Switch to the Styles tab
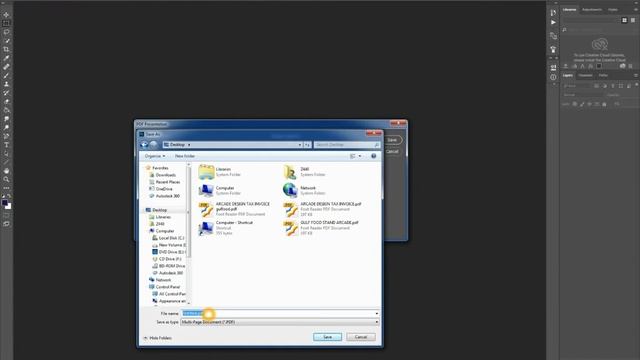The width and height of the screenshot is (640, 360). coord(613,9)
